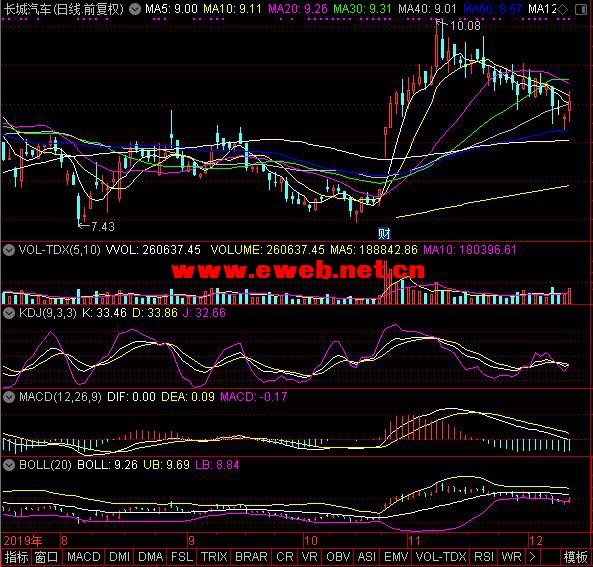Screen dimensions: 593x567
Task: Show more indicators with right arrow
Action: (x=532, y=557)
